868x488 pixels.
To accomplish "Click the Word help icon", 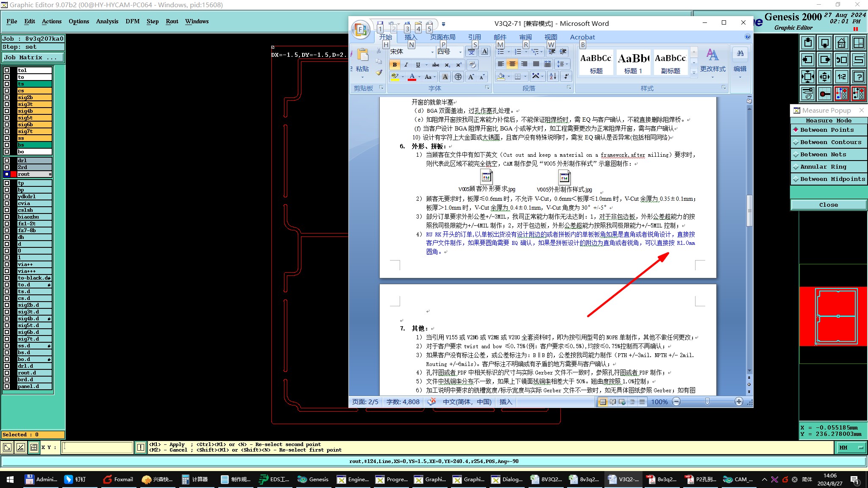I will click(748, 37).
